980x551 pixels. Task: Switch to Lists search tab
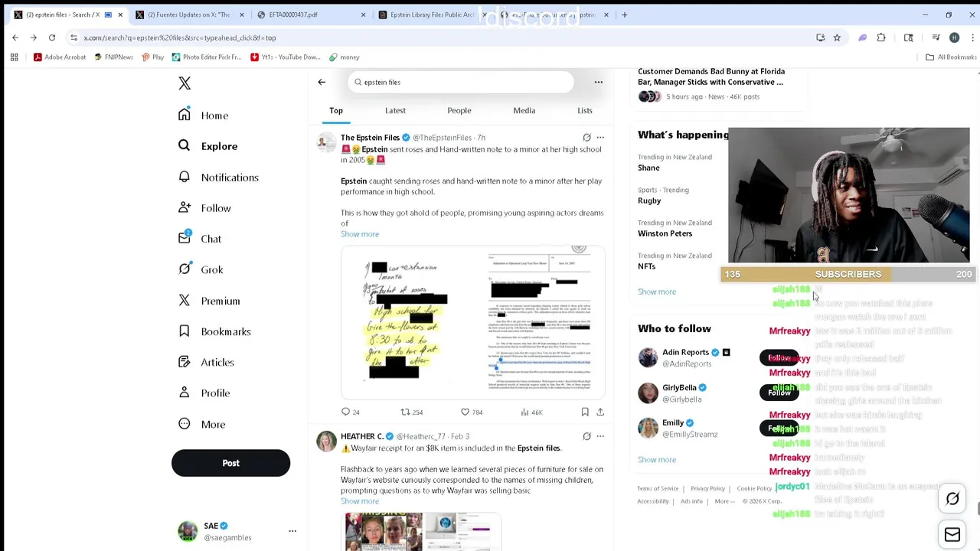click(585, 111)
